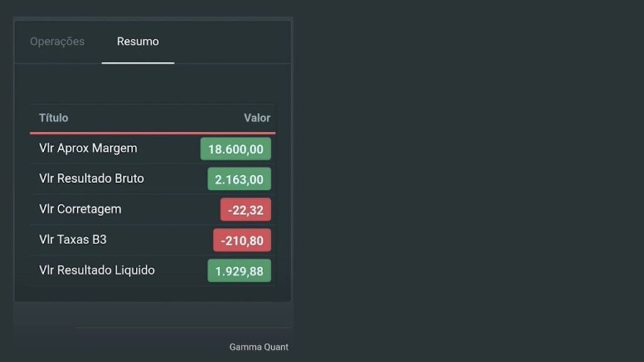Click the blank area between tabs and table
Image resolution: width=644 pixels, height=362 pixels.
click(152, 84)
